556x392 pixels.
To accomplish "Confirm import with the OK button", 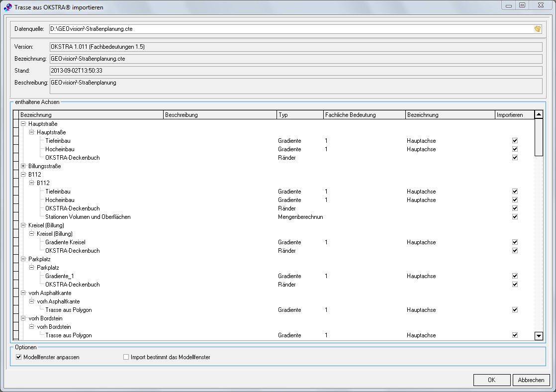I will click(491, 380).
